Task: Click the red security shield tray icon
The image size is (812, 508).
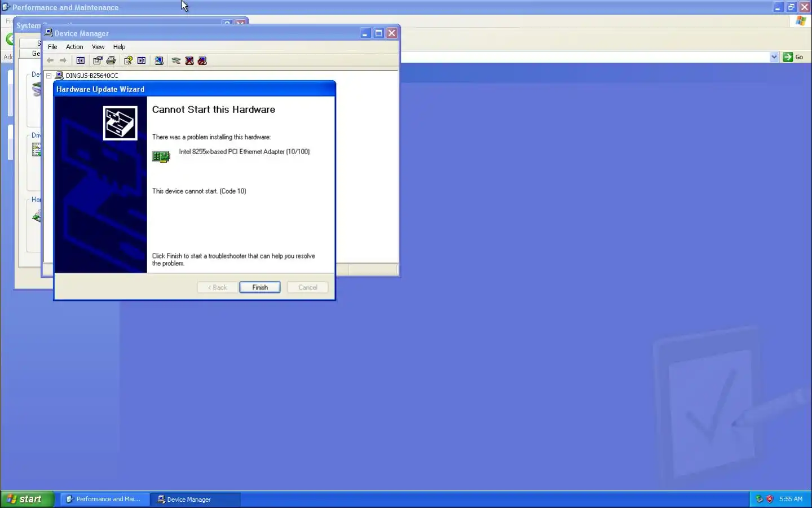Action: 770,499
